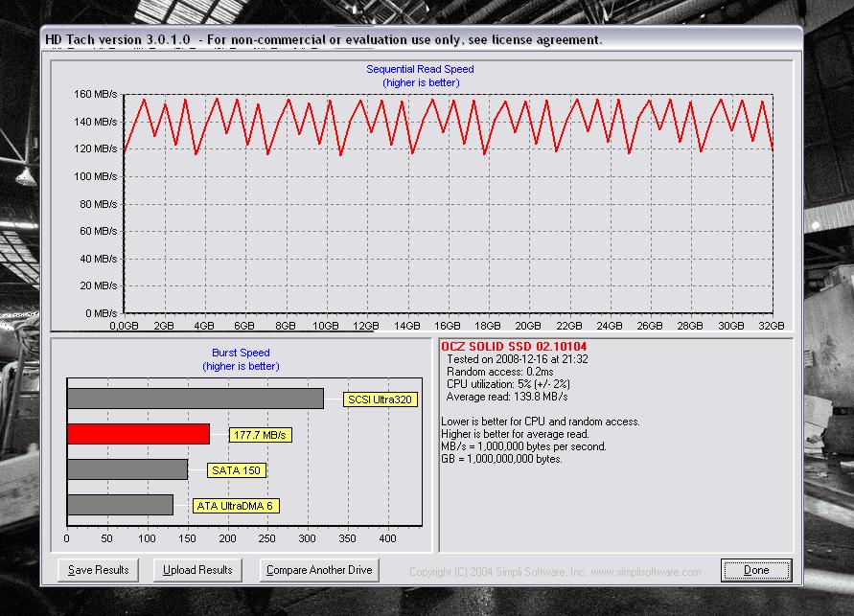This screenshot has width=854, height=616.
Task: Click the 32GB axis label
Action: pyautogui.click(x=772, y=326)
